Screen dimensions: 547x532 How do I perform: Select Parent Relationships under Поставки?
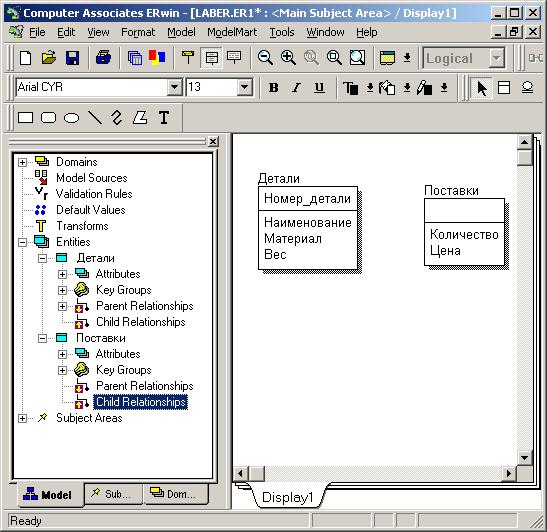145,386
